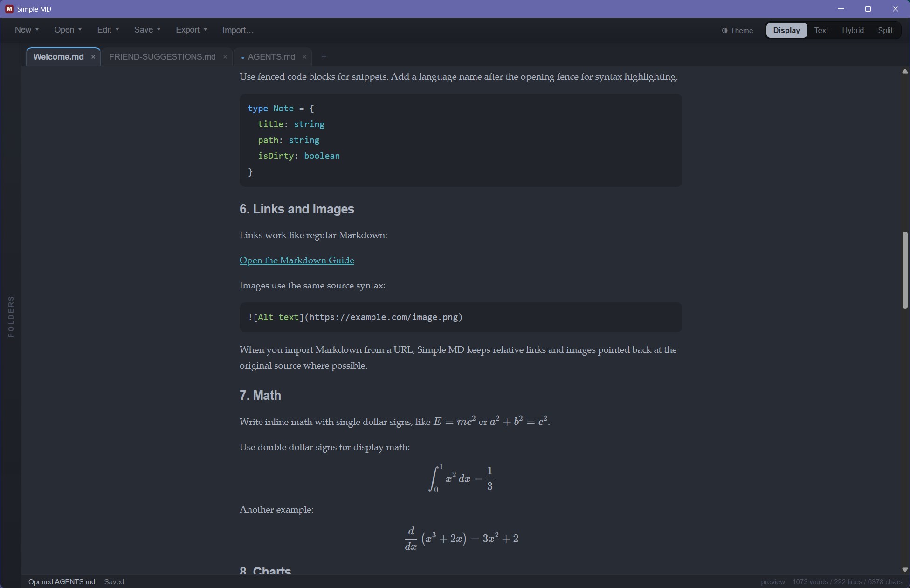The width and height of the screenshot is (910, 588).
Task: Switch to Display view mode
Action: [786, 30]
